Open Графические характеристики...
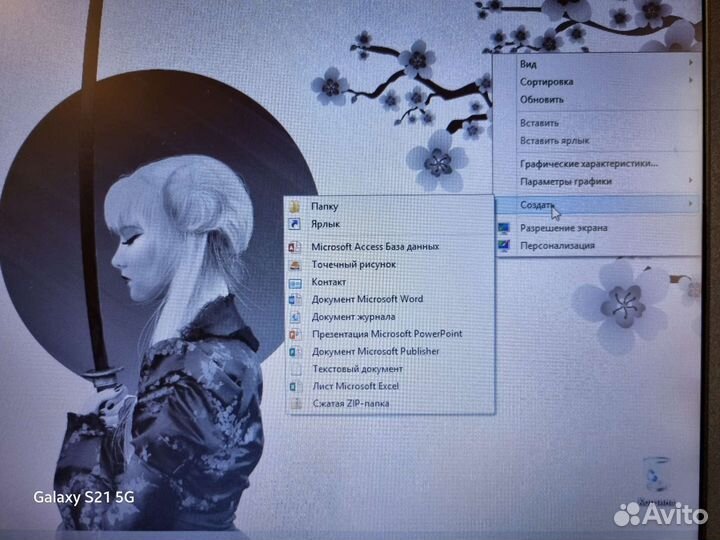The image size is (720, 540). [x=597, y=164]
